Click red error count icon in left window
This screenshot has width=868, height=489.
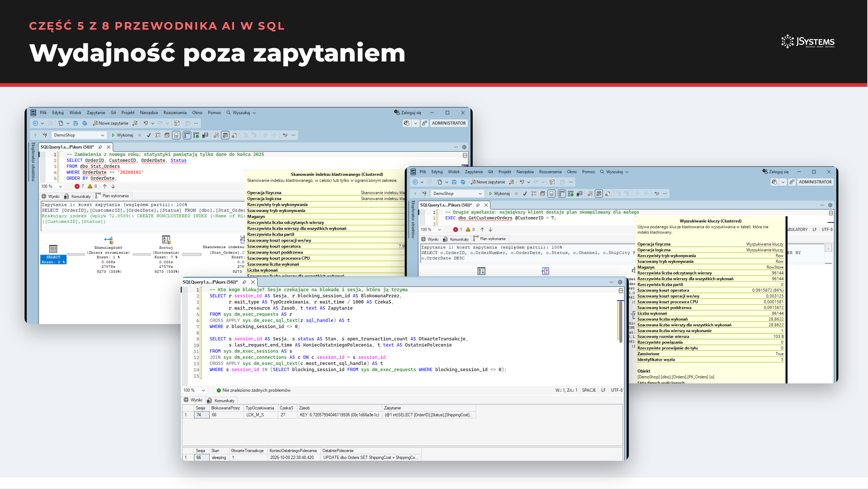click(x=77, y=187)
